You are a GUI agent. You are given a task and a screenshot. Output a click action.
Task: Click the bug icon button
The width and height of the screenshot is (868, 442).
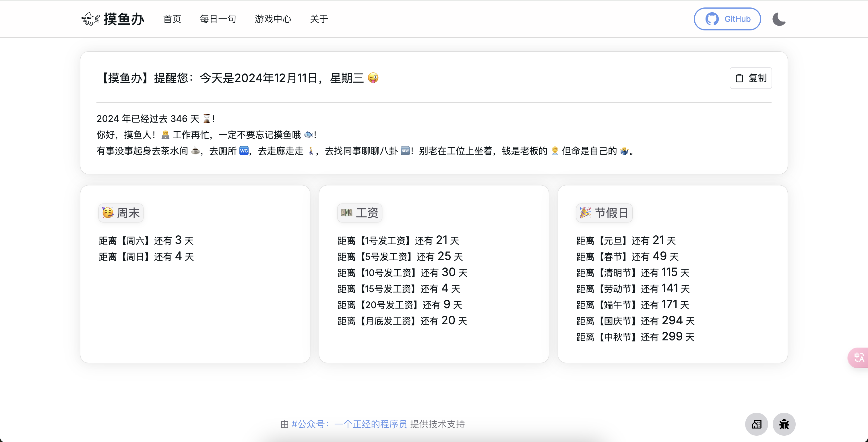784,424
